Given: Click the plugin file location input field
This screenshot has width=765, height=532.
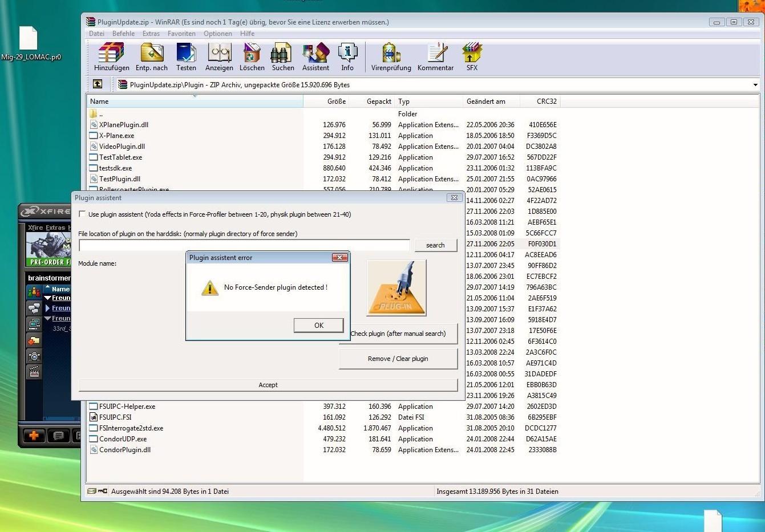Looking at the screenshot, I should click(x=244, y=245).
